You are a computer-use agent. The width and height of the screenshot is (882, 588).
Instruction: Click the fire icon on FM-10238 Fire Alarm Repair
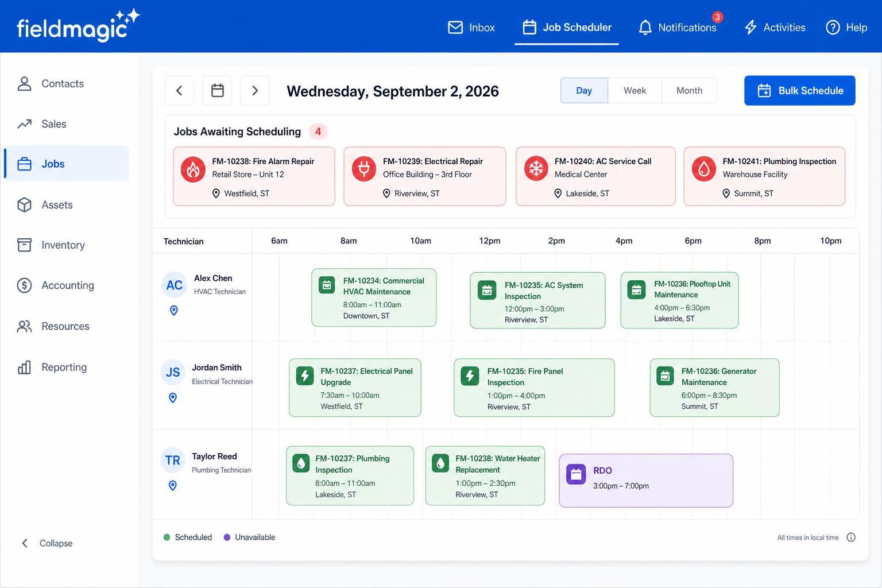click(193, 169)
